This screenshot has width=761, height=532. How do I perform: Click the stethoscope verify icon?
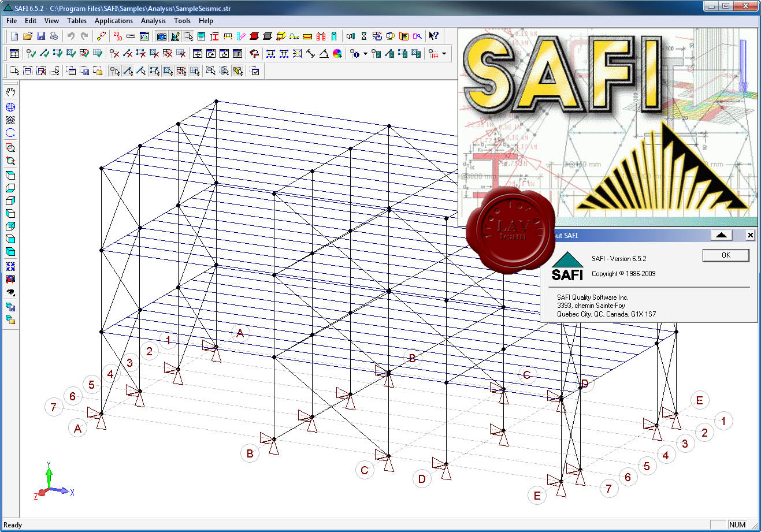tap(101, 36)
